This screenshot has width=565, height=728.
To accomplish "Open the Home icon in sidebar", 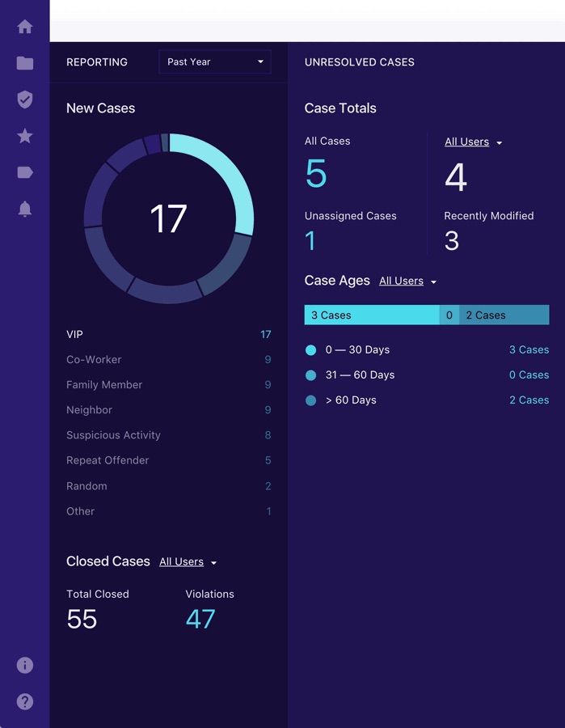I will [25, 27].
